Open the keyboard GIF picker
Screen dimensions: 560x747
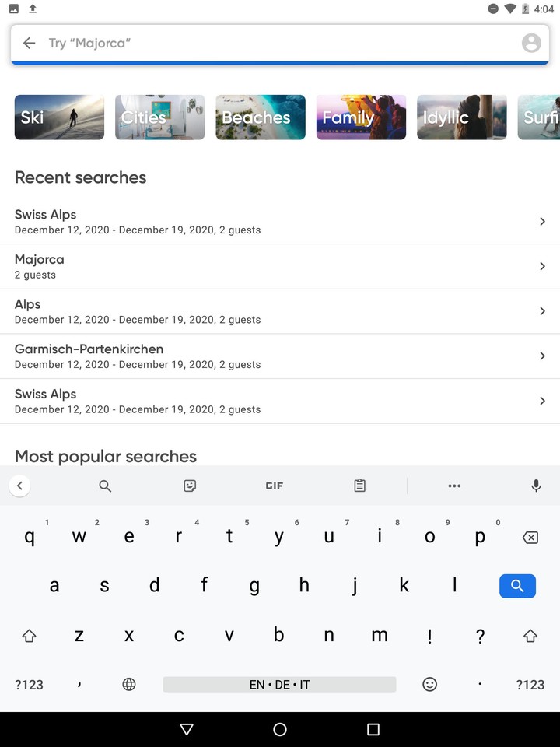coord(274,486)
